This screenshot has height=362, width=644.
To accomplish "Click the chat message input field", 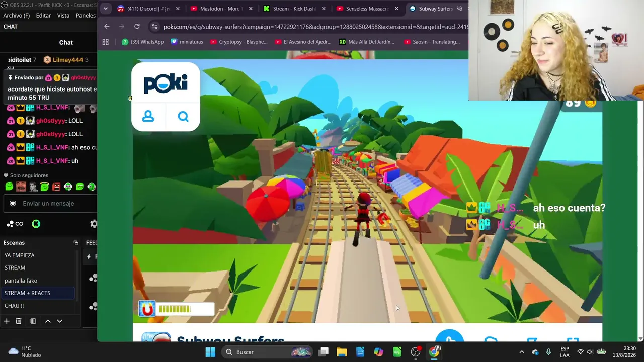I will pyautogui.click(x=50, y=203).
